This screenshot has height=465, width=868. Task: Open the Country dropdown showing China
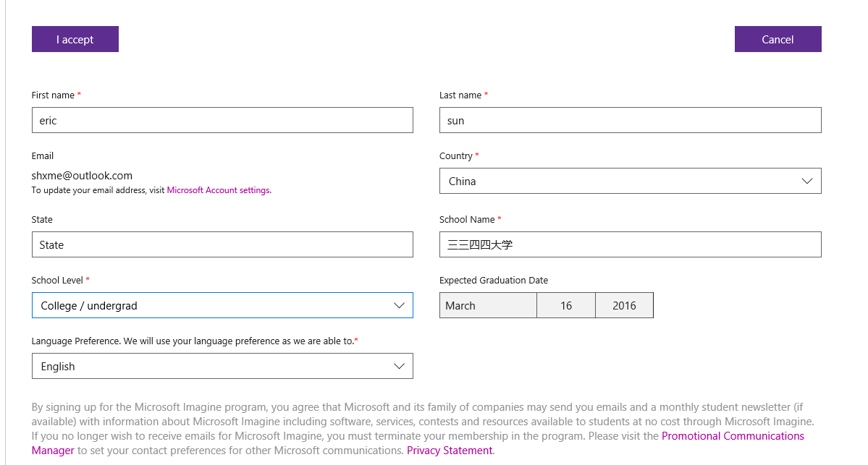[x=630, y=181]
